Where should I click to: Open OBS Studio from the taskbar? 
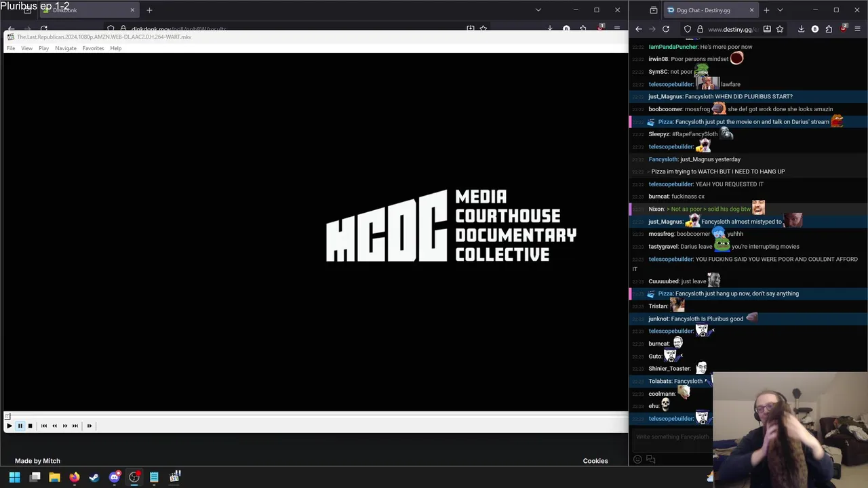click(134, 477)
